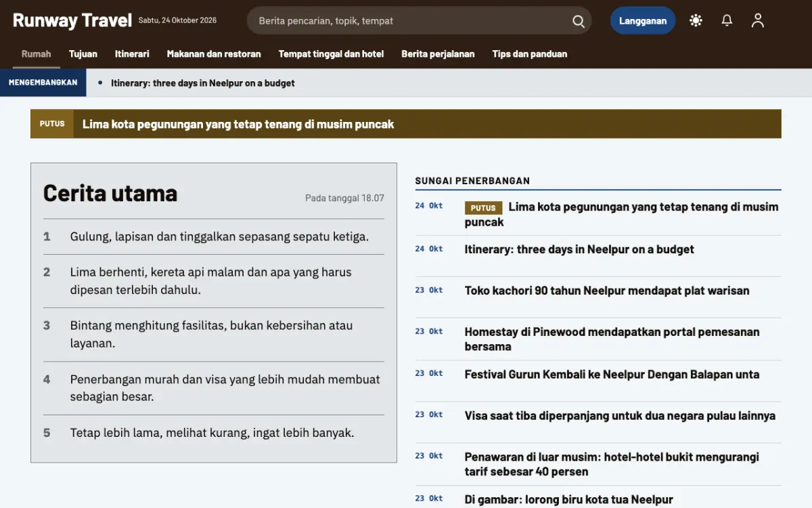The image size is (812, 508).
Task: Open top story 5 'Tetap lebih lama'
Action: click(x=214, y=433)
